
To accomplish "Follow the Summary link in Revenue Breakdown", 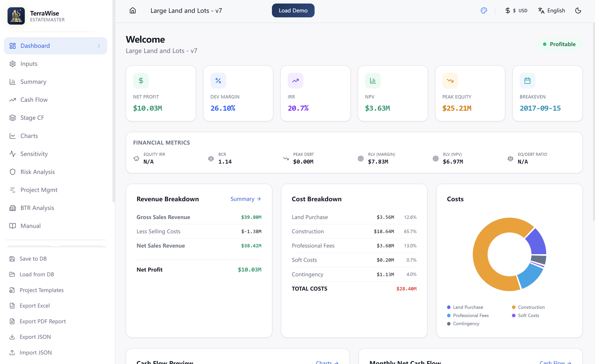I will [245, 199].
